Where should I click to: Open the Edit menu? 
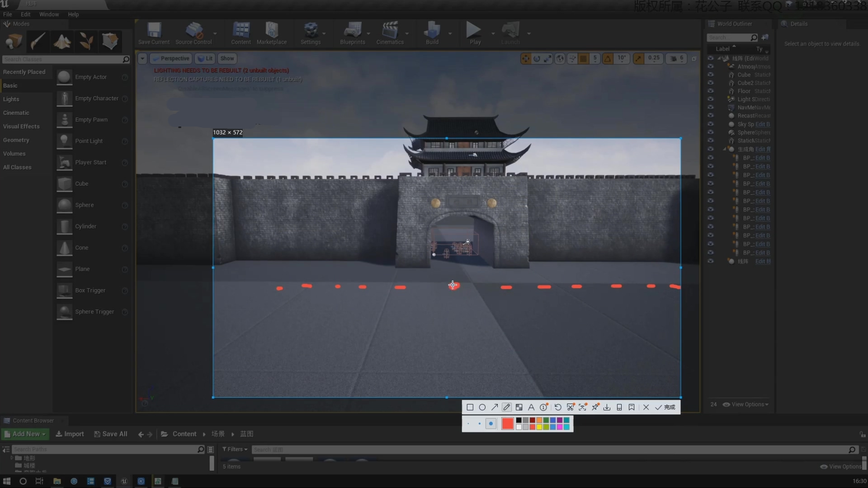pos(25,14)
